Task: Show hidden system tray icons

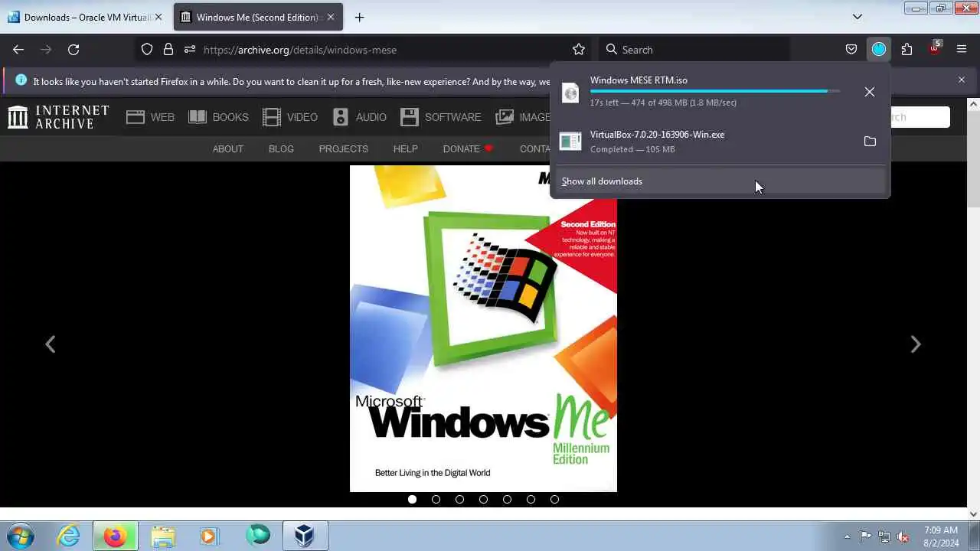Action: 847,536
